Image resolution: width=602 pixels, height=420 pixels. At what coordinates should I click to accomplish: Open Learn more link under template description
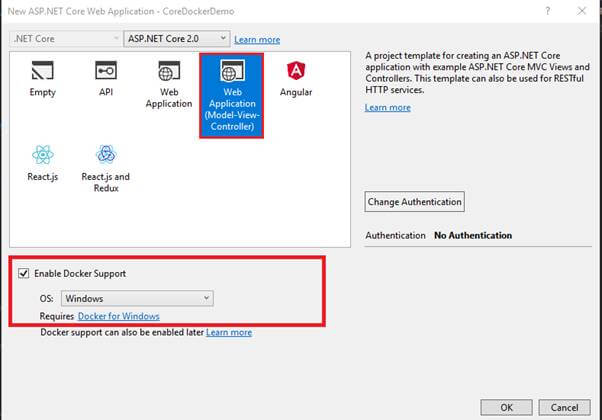point(387,107)
